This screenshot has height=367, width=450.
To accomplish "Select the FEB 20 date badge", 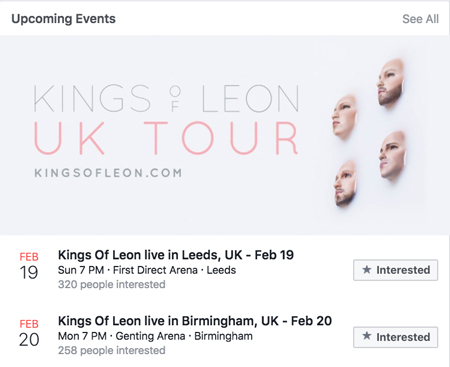I will [x=29, y=333].
